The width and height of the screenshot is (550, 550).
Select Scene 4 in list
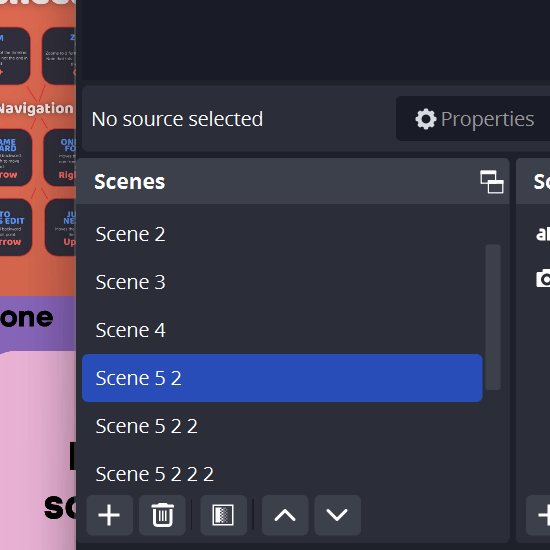pyautogui.click(x=282, y=330)
